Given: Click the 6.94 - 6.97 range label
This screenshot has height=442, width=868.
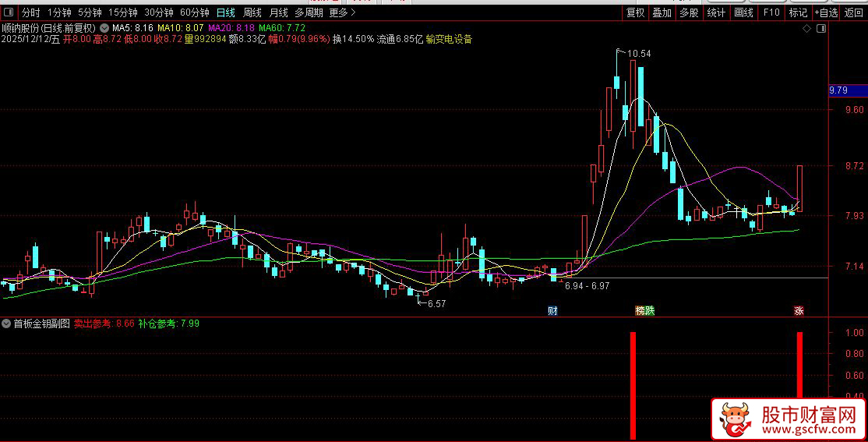Looking at the screenshot, I should tap(587, 286).
